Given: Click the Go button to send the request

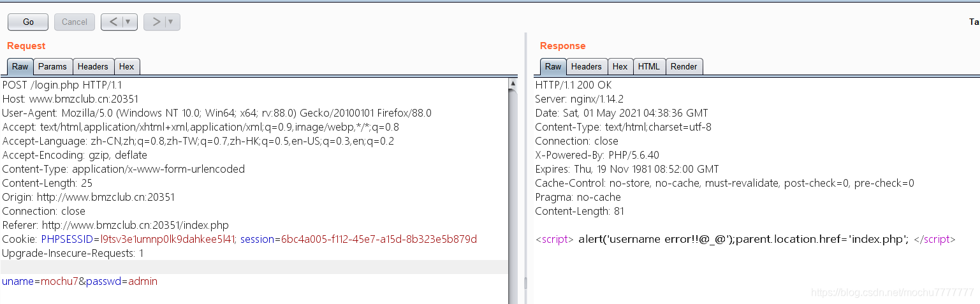Looking at the screenshot, I should 28,22.
